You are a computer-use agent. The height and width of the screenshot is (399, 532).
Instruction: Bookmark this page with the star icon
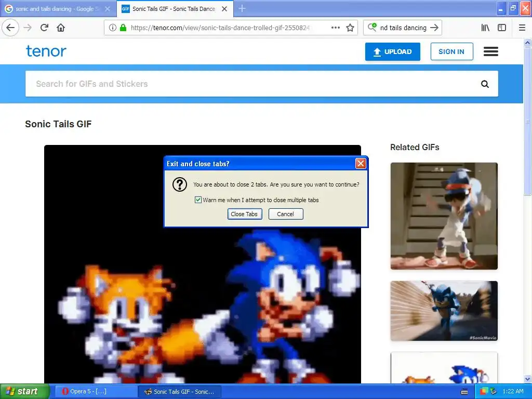350,28
